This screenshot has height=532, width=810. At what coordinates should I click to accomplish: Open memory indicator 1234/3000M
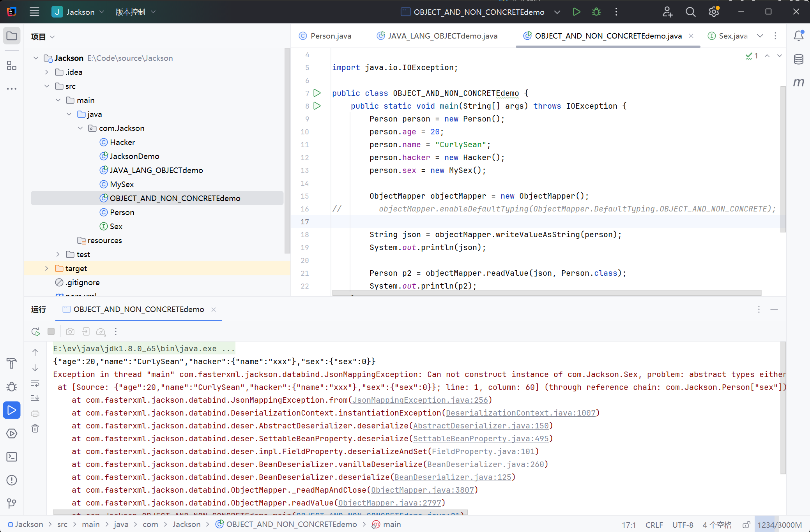(780, 525)
